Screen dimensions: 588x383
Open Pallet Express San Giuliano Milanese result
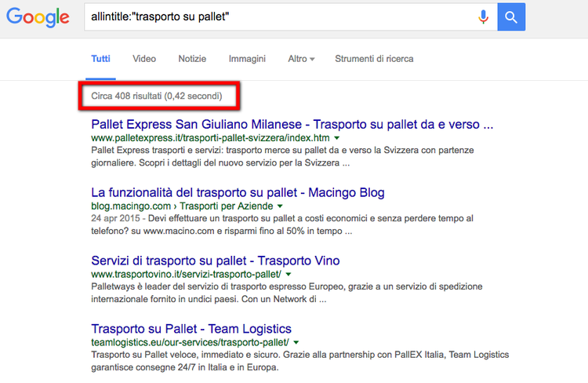[x=292, y=124]
